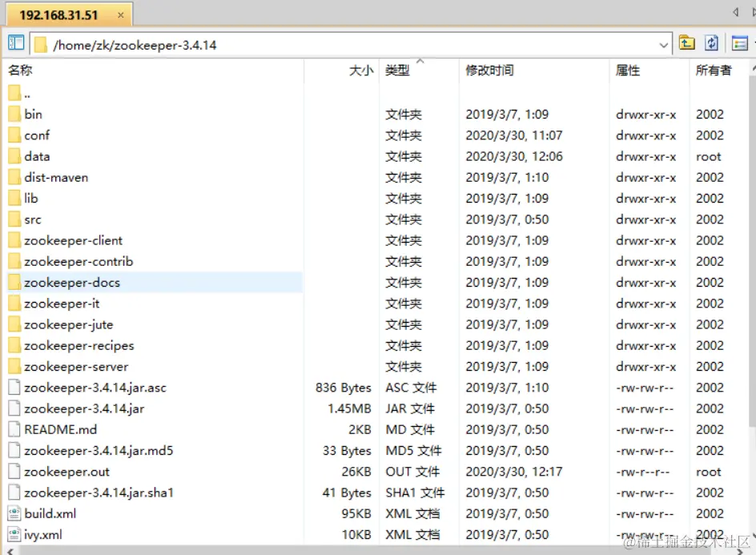Show previous tabs with the left arrow
Image resolution: width=756 pixels, height=555 pixels.
(735, 12)
